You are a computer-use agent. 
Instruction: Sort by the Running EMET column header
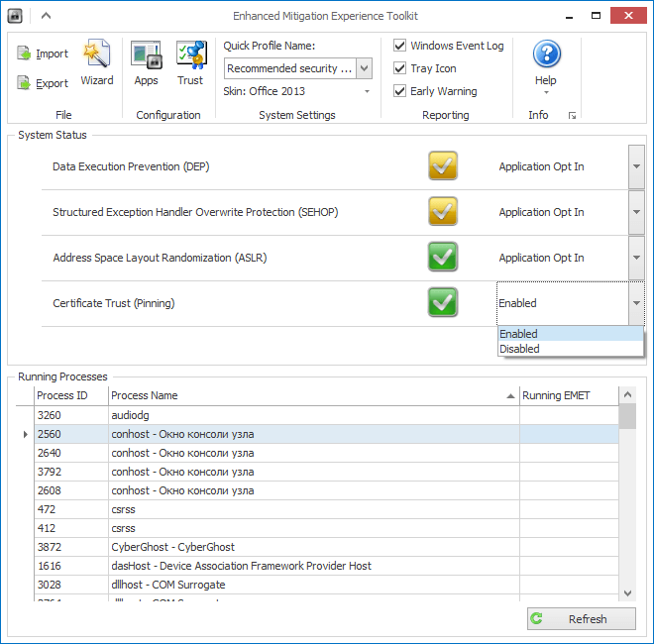click(569, 395)
